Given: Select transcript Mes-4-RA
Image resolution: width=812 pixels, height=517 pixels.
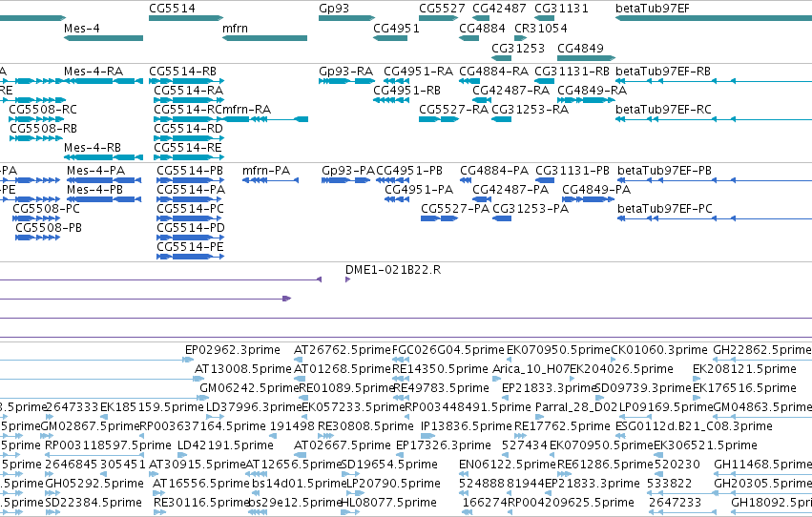Looking at the screenshot, I should tap(103, 81).
